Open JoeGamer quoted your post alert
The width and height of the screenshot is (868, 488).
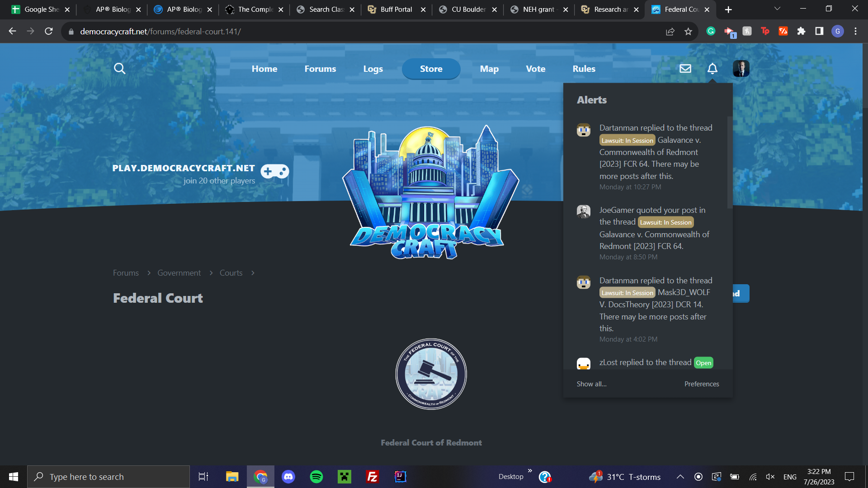tap(655, 228)
